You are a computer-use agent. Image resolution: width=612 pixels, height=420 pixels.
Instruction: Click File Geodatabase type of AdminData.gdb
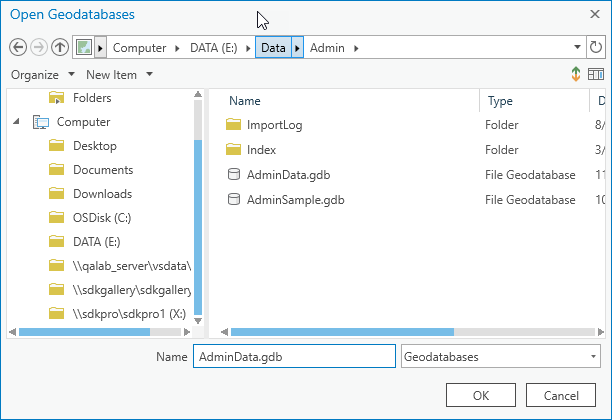coord(530,174)
